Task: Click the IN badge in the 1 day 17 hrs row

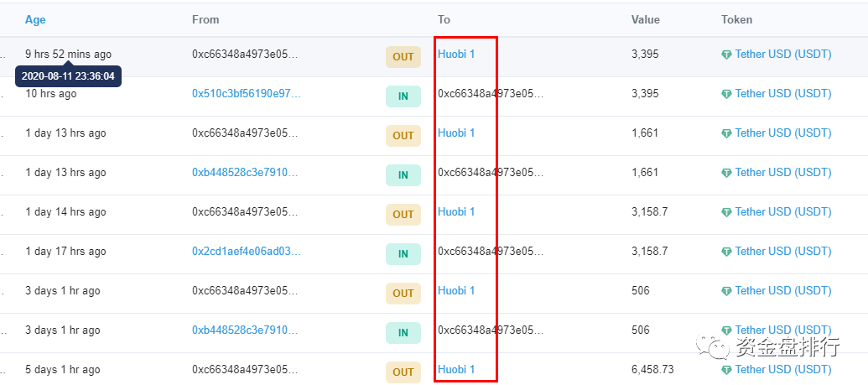Action: (x=403, y=253)
